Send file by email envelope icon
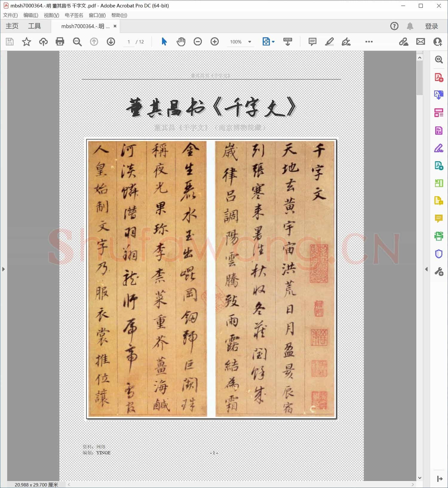 [x=421, y=42]
